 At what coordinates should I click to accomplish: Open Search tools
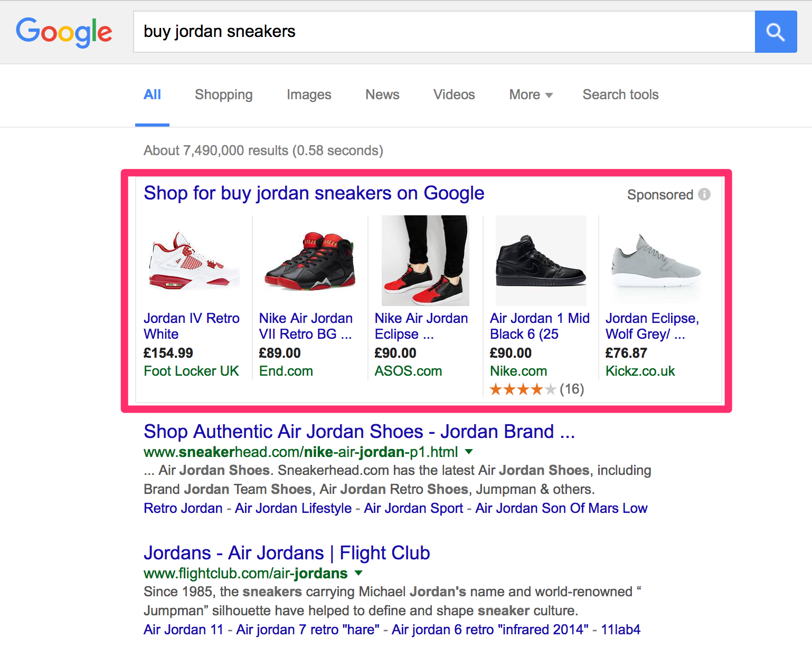coord(620,94)
